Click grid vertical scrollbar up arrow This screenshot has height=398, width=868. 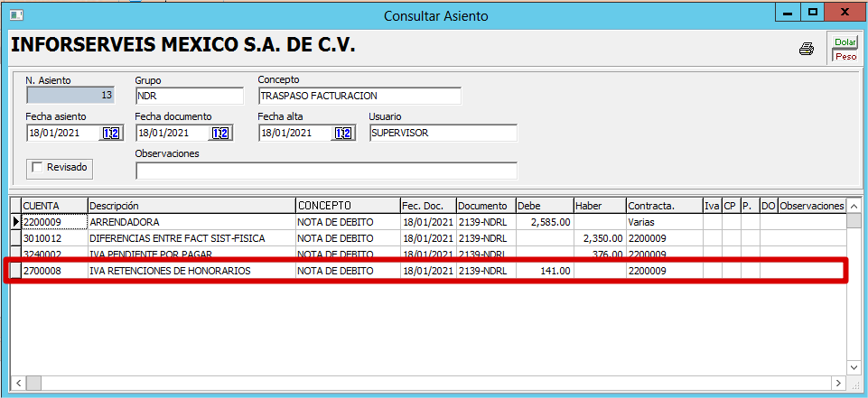point(853,205)
